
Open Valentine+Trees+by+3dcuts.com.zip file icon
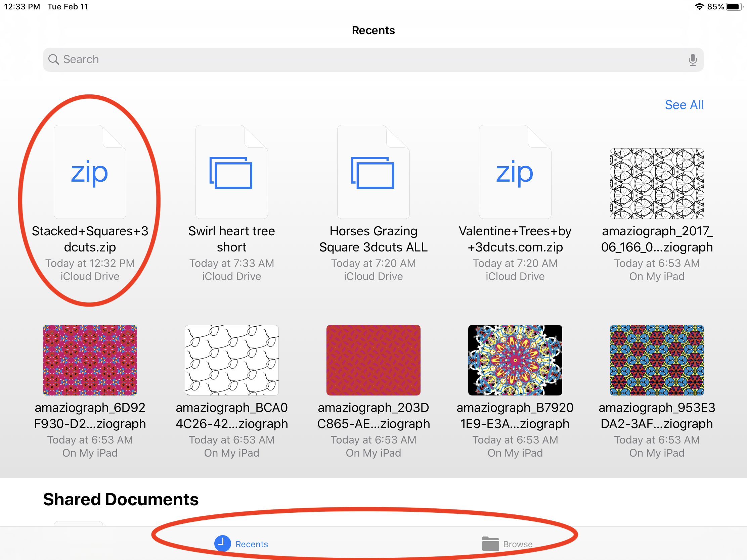(515, 172)
